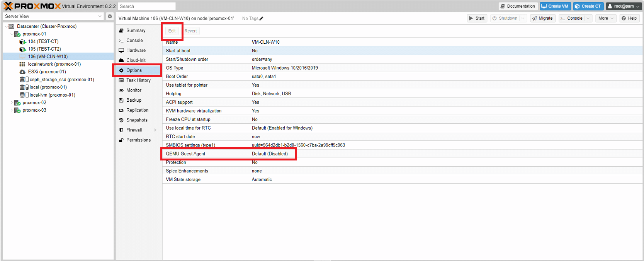Collapse the proxmox-01 node
The height and width of the screenshot is (261, 644).
tap(12, 34)
